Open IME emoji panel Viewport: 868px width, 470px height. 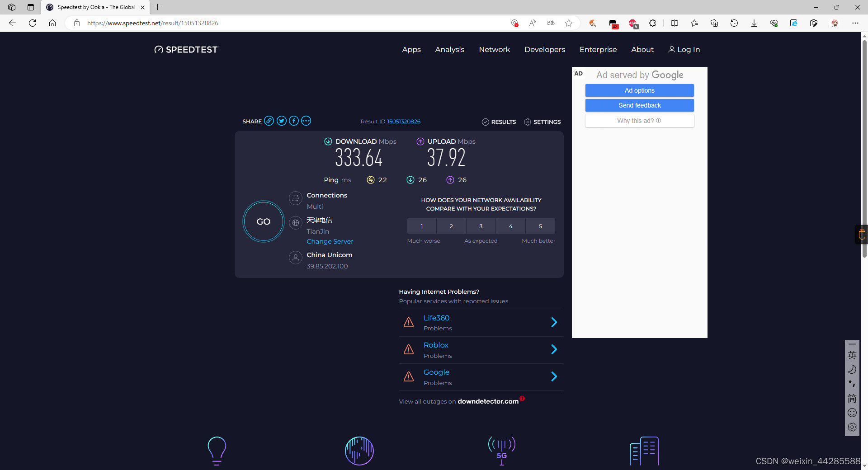(852, 413)
